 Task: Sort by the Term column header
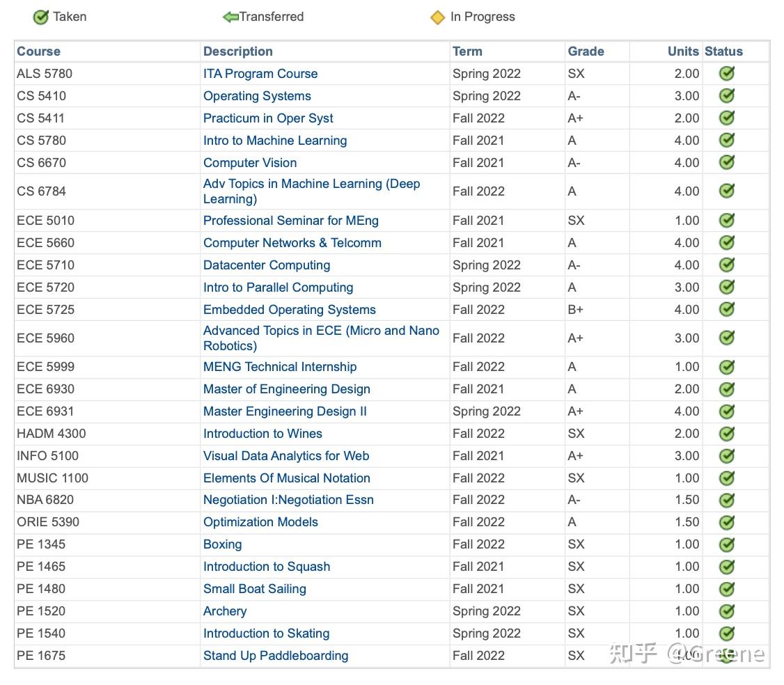click(467, 52)
